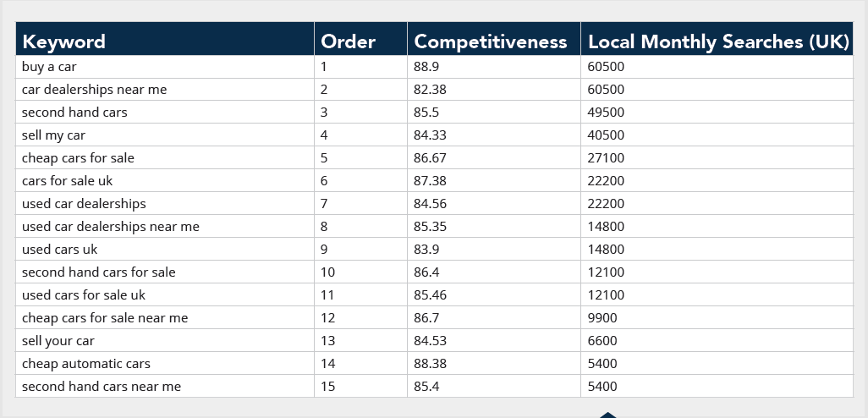Select 'used cars for sale uk' keyword
This screenshot has width=868, height=418.
84,295
